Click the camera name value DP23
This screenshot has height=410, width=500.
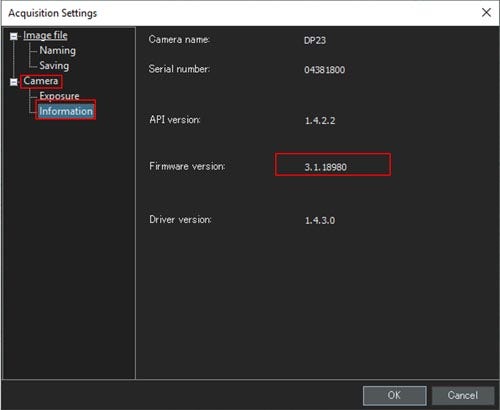pos(315,41)
